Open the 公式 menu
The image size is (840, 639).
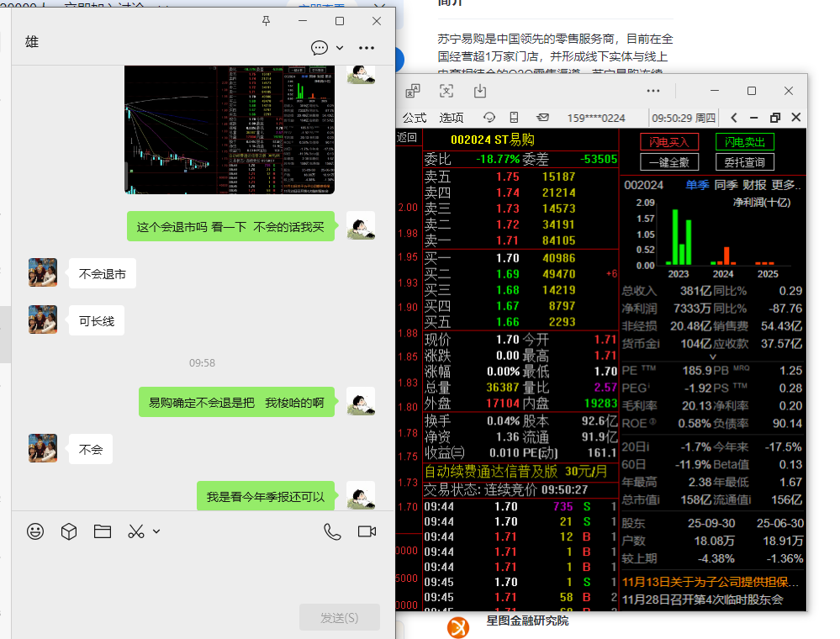point(414,118)
